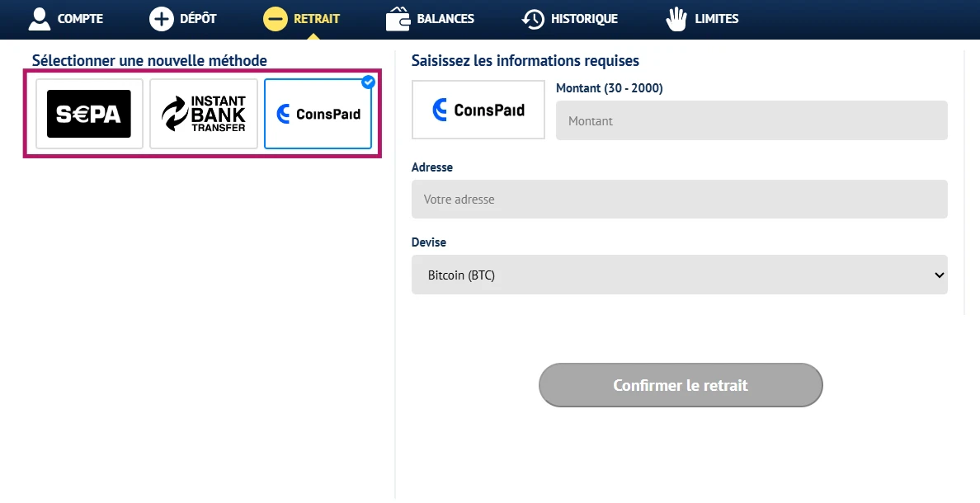Click the Limites hand icon
The image size is (980, 503).
[676, 19]
